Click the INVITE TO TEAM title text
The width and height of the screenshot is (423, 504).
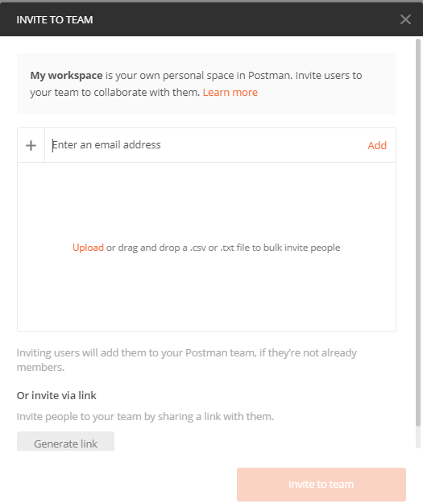(55, 20)
